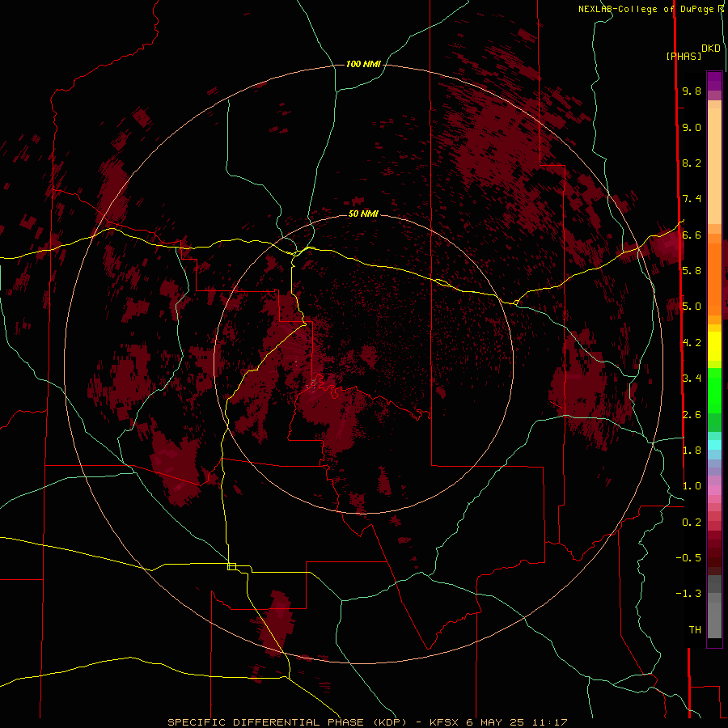Click the 11:17 timestamp
Image resolution: width=728 pixels, height=728 pixels.
tap(551, 722)
